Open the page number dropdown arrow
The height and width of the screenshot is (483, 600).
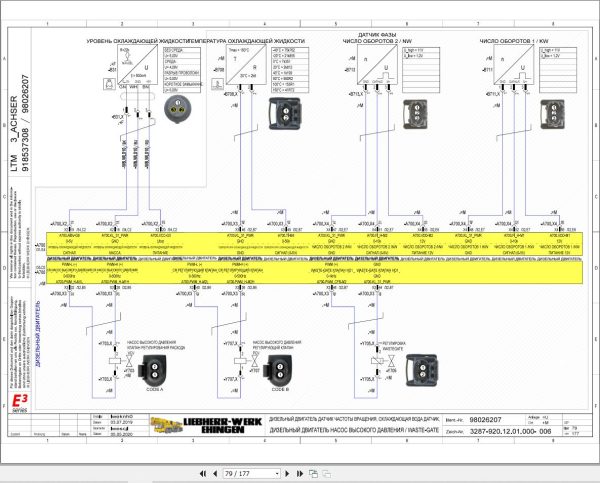point(277,474)
